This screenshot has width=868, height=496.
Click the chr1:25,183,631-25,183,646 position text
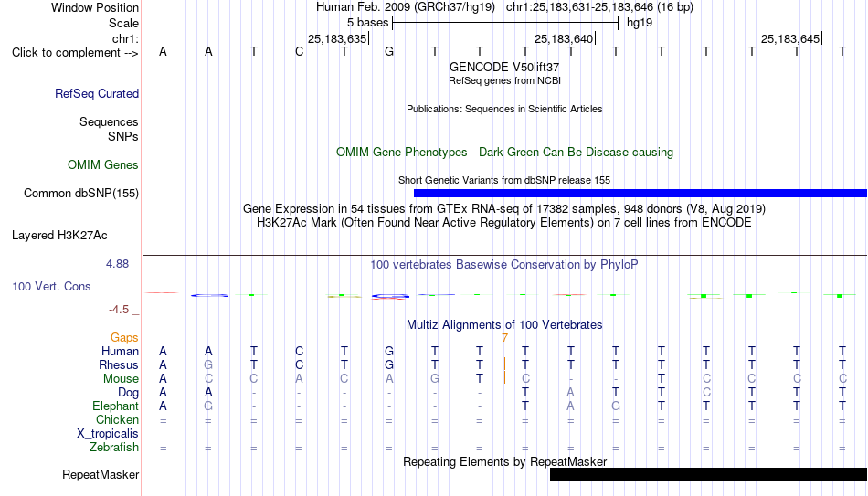599,7
